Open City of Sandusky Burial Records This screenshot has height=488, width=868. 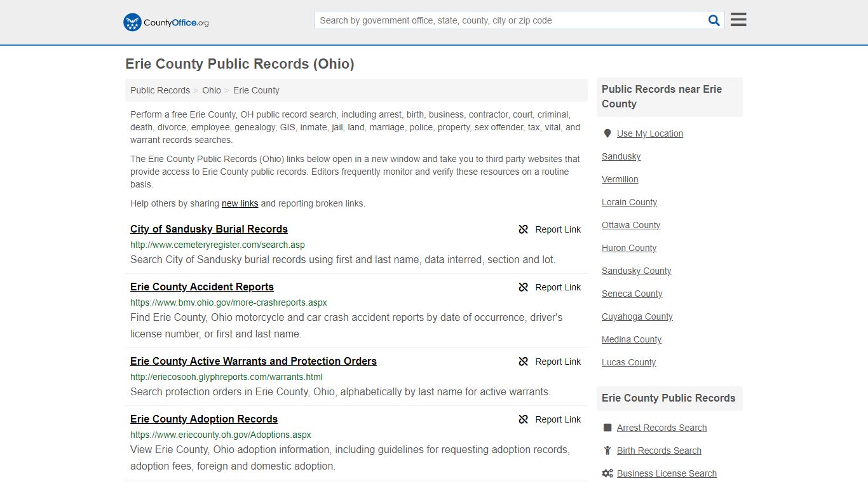click(209, 229)
